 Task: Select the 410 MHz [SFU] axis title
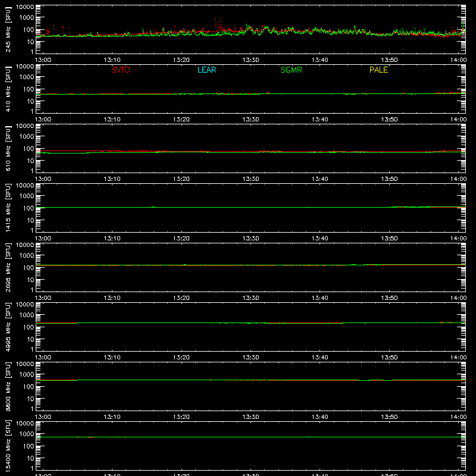tap(8, 89)
